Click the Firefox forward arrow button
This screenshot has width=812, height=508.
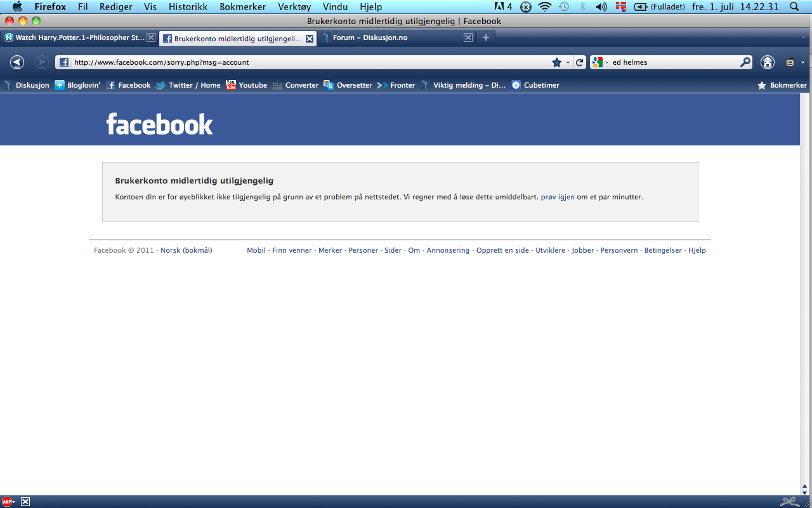[x=42, y=62]
